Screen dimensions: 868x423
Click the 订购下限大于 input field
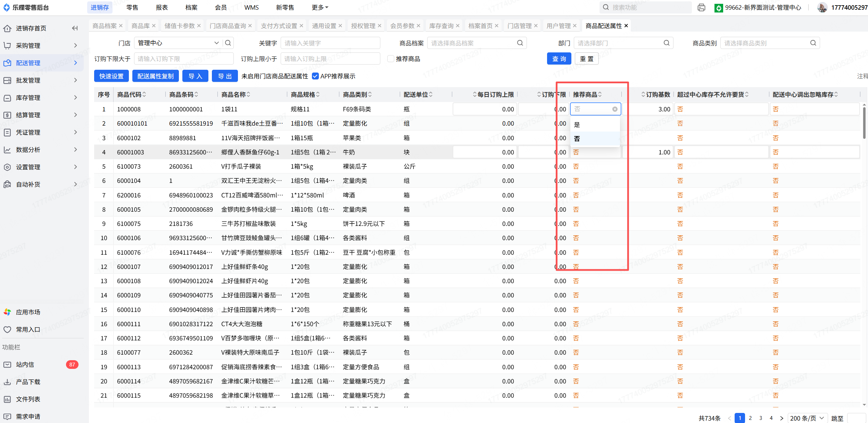[183, 59]
